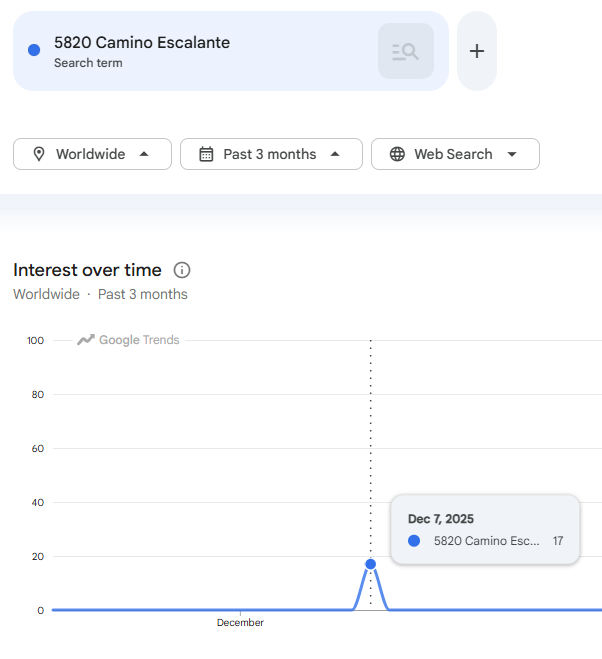This screenshot has width=602, height=659.
Task: Add a comparison term with plus button
Action: point(477,51)
